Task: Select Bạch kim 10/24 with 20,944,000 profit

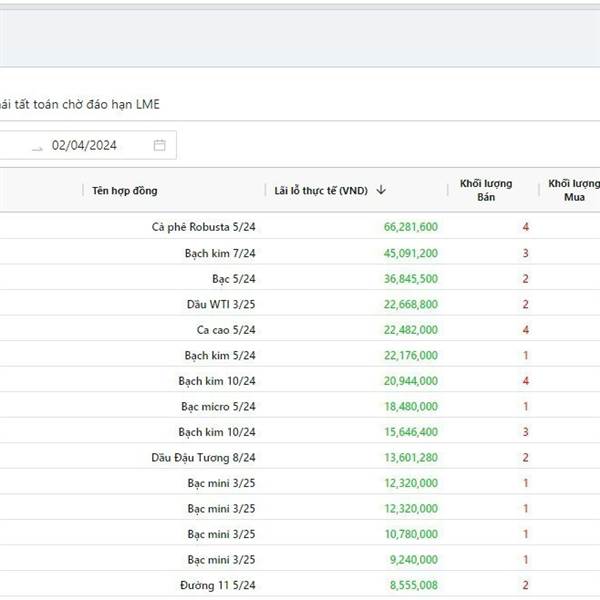Action: [x=217, y=381]
